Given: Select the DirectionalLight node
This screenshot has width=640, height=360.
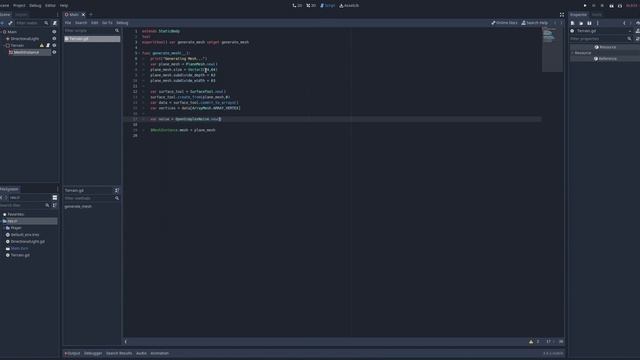Looking at the screenshot, I should pos(24,39).
